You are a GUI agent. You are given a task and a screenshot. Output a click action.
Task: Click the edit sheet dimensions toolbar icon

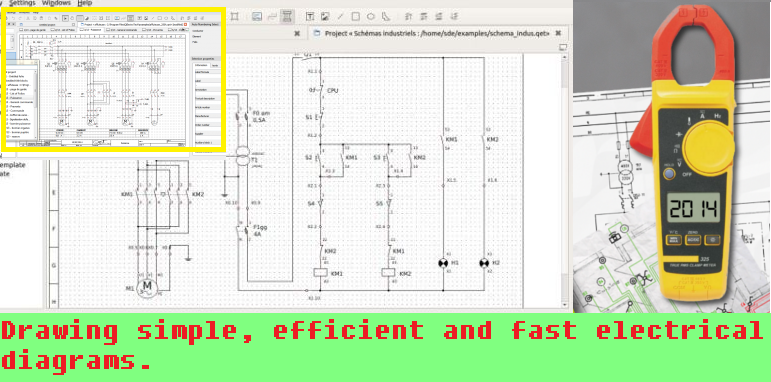pyautogui.click(x=235, y=16)
